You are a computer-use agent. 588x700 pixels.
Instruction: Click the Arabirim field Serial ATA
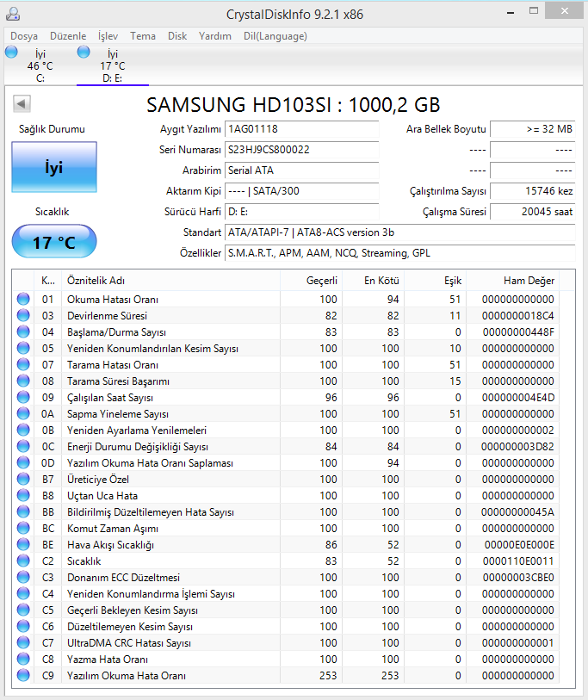click(302, 170)
